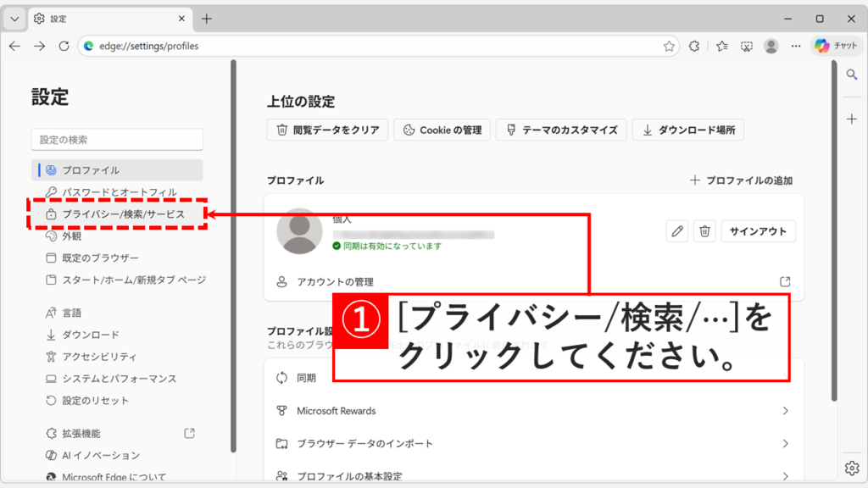This screenshot has height=488, width=868.
Task: Open アカウントの管理 external link icon
Action: point(785,280)
